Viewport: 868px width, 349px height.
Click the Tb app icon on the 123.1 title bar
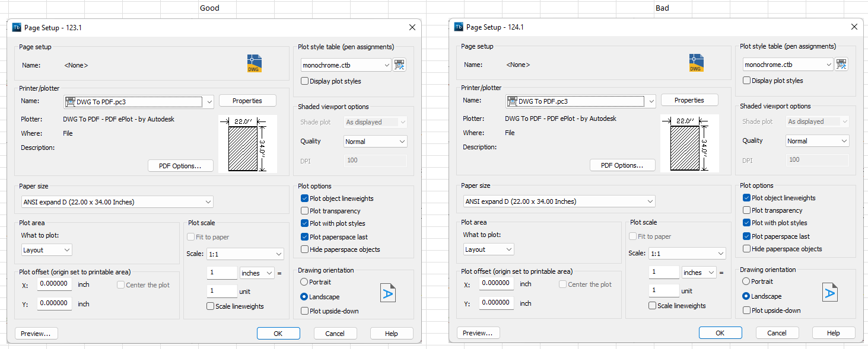[x=16, y=27]
